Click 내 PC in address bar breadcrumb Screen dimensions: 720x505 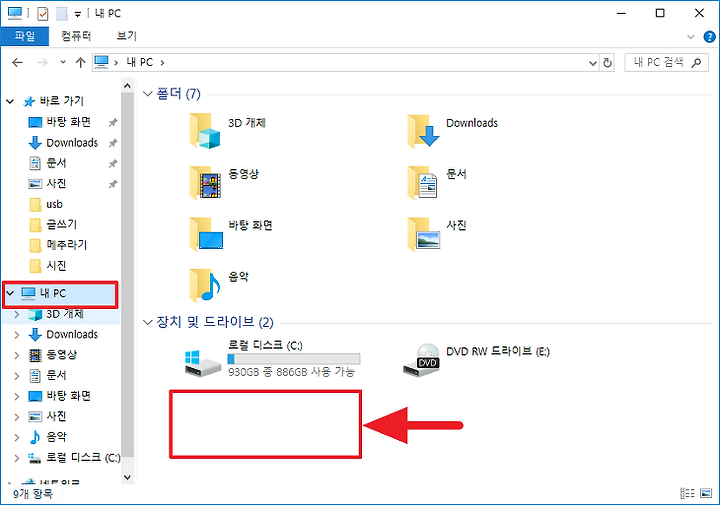click(x=140, y=62)
